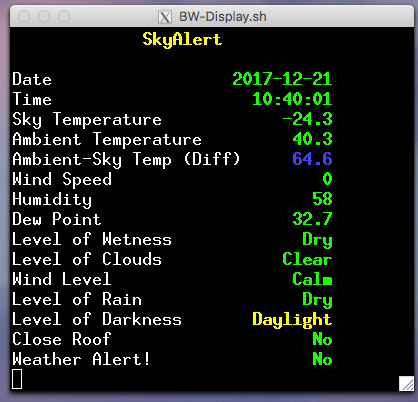The height and width of the screenshot is (402, 418).
Task: Click the Close Roof label
Action: click(62, 339)
